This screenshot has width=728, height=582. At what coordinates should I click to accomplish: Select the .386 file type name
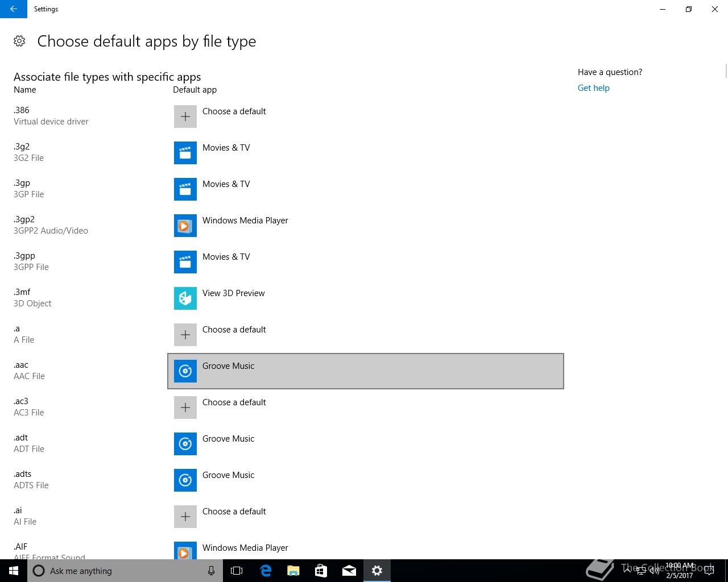point(22,110)
